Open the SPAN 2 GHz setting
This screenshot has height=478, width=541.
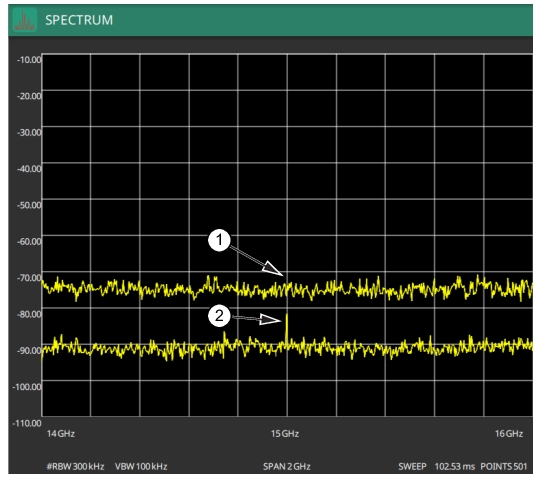point(287,467)
